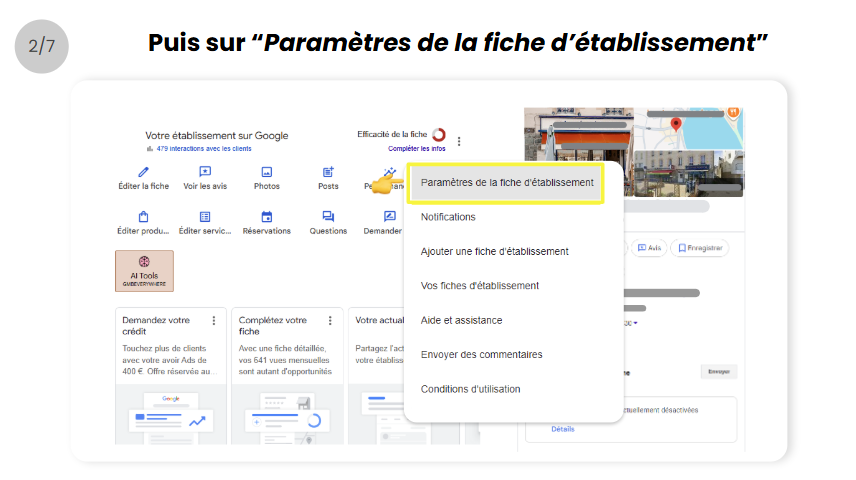The width and height of the screenshot is (856, 480).
Task: Open options on Demandez votre crédit card
Action: tap(213, 321)
